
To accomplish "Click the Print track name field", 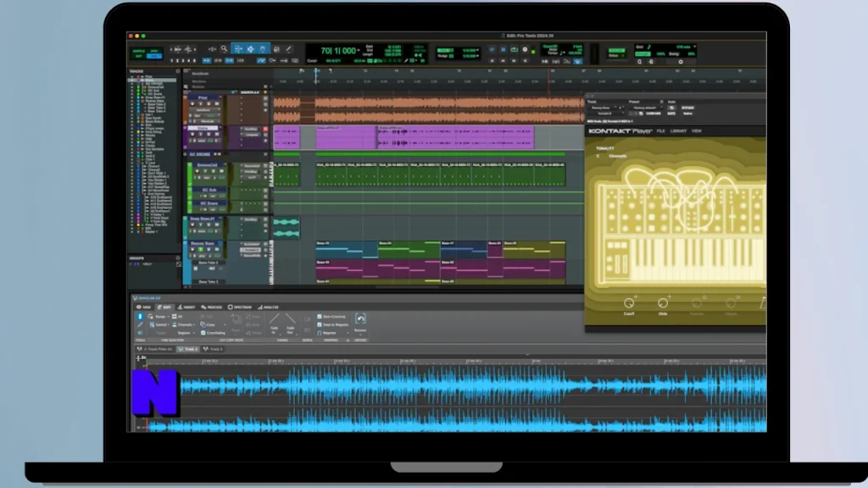I will pos(203,97).
